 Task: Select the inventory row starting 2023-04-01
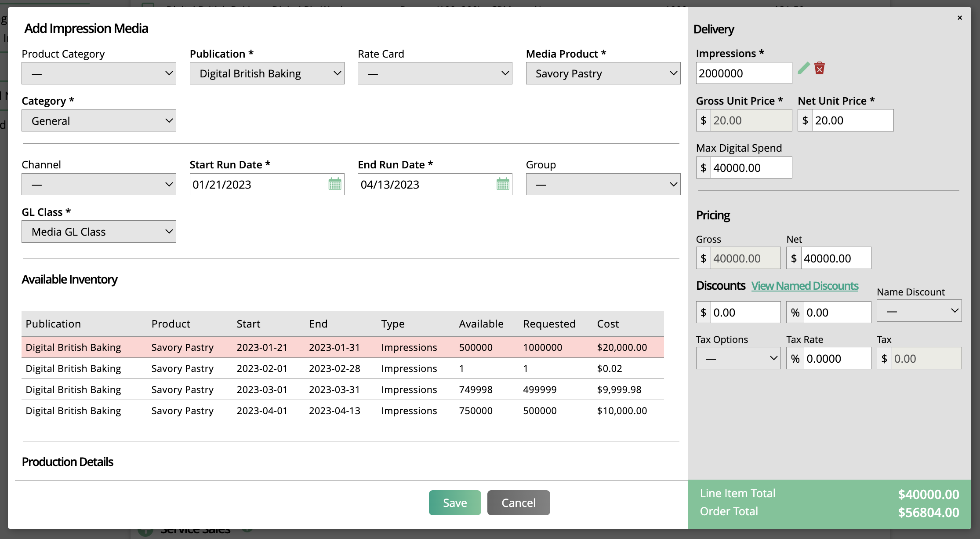(x=343, y=411)
